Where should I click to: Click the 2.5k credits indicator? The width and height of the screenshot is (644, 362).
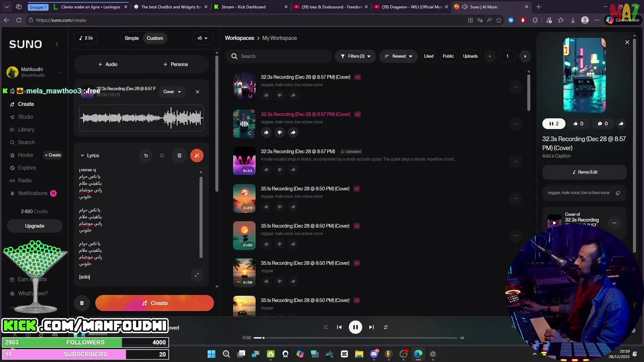(86, 38)
